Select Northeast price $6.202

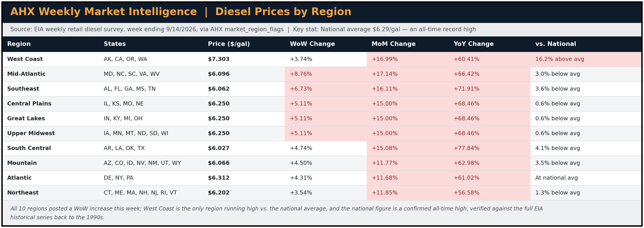(x=218, y=193)
